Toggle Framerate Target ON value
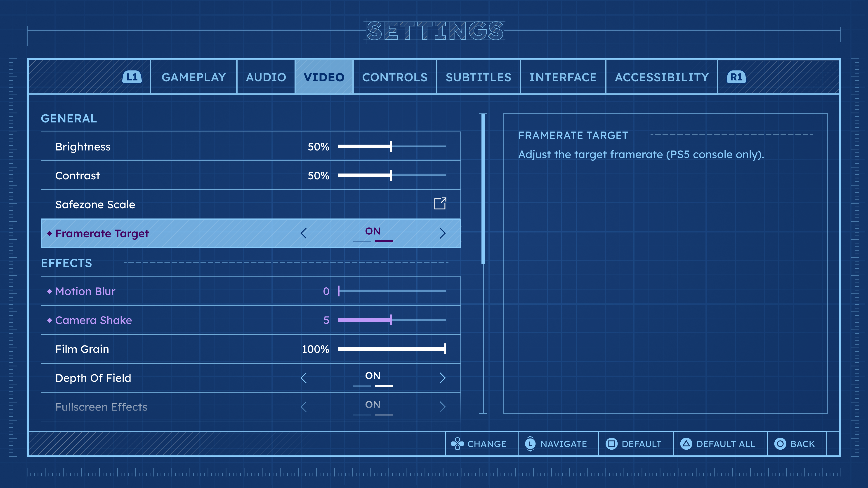868x488 pixels. coord(373,232)
